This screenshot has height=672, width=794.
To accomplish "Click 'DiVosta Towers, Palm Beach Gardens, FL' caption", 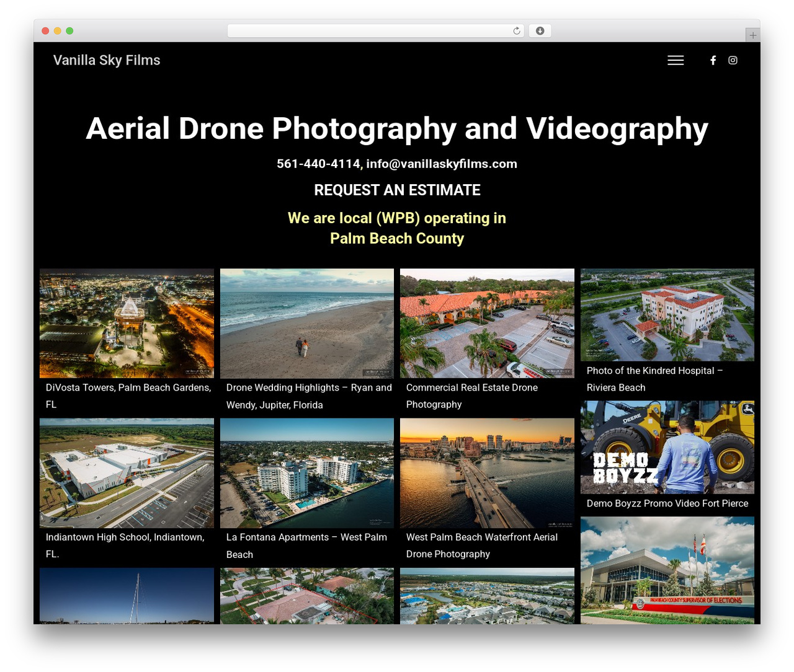I will pyautogui.click(x=128, y=396).
